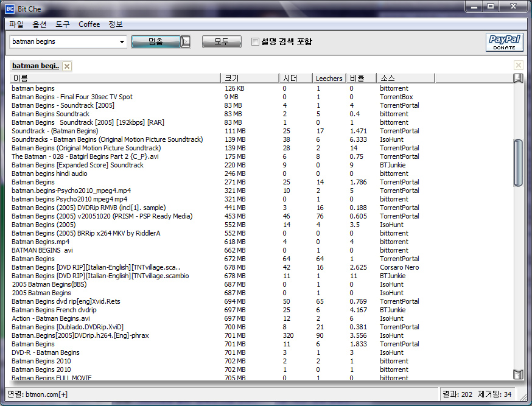532x406 pixels.
Task: Click the TorrentBox source cell
Action: click(396, 97)
